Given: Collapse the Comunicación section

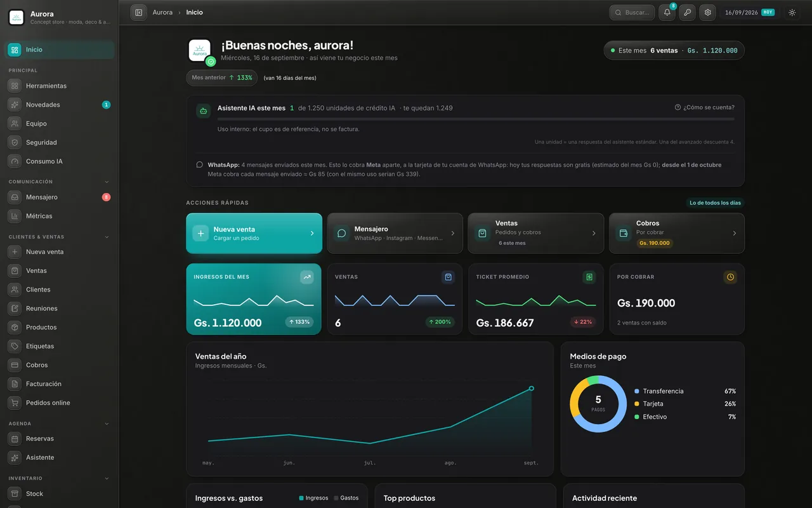Looking at the screenshot, I should [x=107, y=182].
